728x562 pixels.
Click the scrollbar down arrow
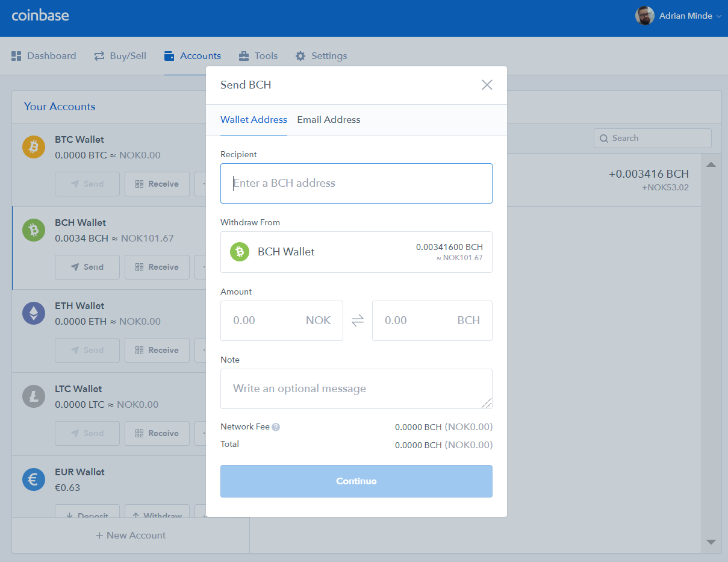click(711, 542)
